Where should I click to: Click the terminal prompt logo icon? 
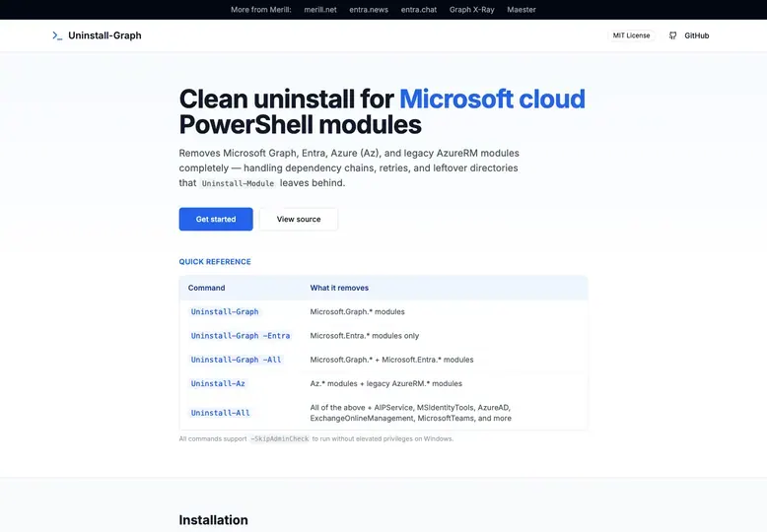point(57,35)
